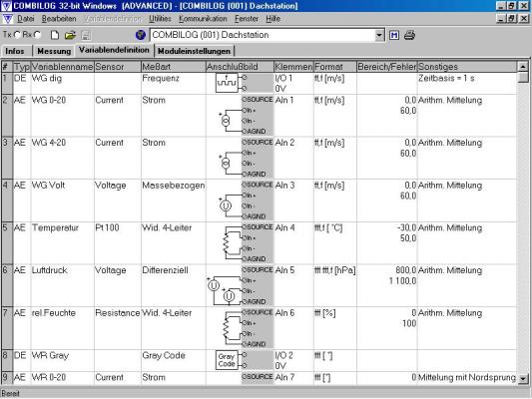
Task: Switch to the Moduleinstellungen tab
Action: [x=194, y=51]
